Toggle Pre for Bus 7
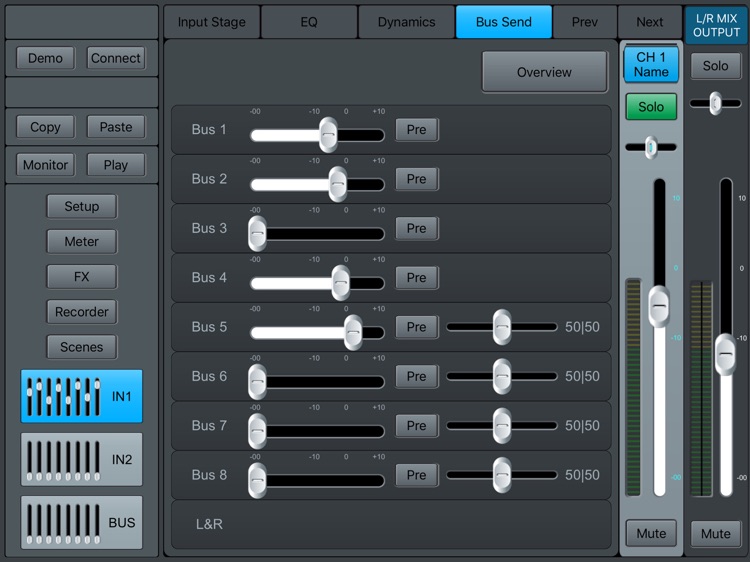This screenshot has height=562, width=750. (x=417, y=426)
